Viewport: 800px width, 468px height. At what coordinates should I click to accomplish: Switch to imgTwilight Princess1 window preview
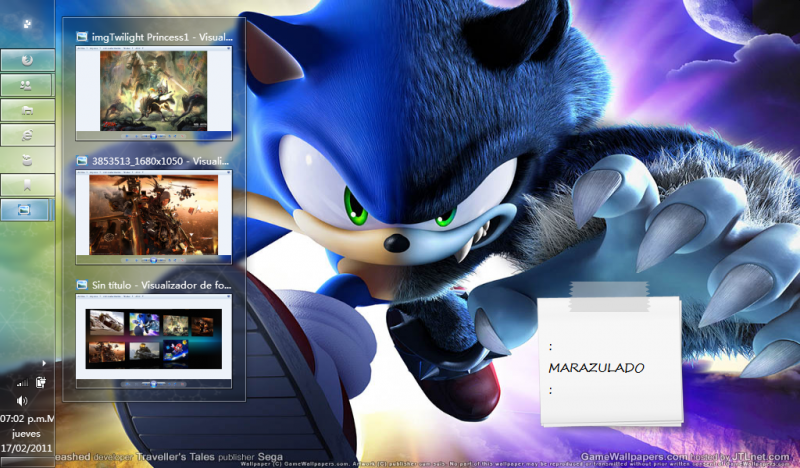(154, 93)
